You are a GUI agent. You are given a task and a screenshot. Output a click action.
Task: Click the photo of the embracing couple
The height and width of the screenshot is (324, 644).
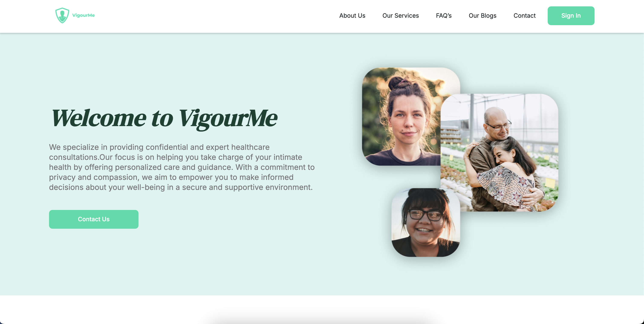(499, 152)
